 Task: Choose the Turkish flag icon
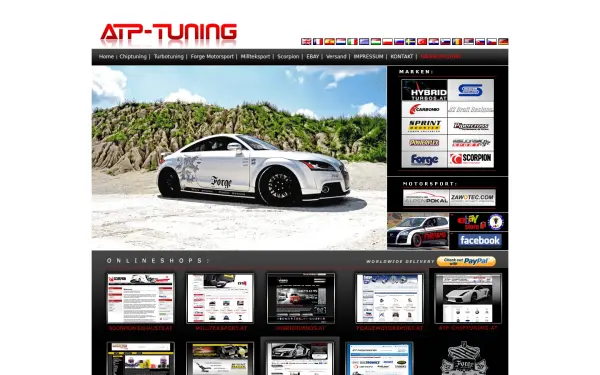pos(422,41)
